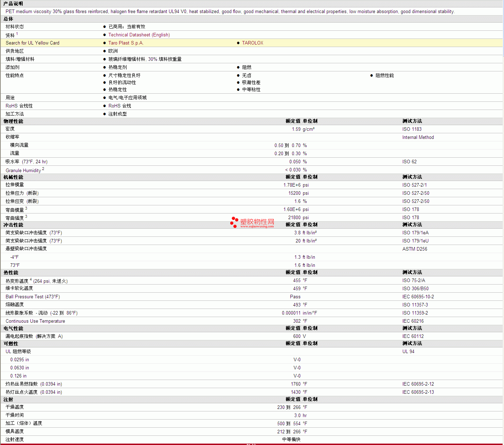504x445 pixels.
Task: Click the 可燃性 section header
Action: [11, 344]
